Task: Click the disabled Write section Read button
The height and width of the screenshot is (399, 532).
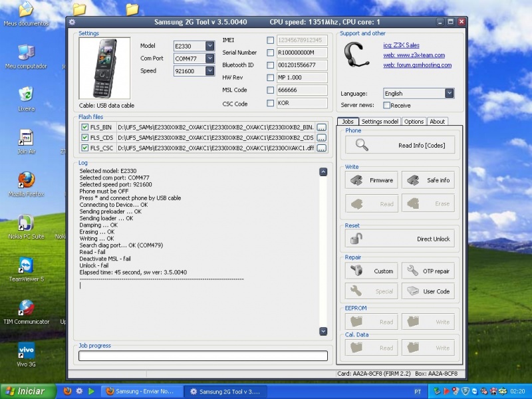Action: (372, 203)
